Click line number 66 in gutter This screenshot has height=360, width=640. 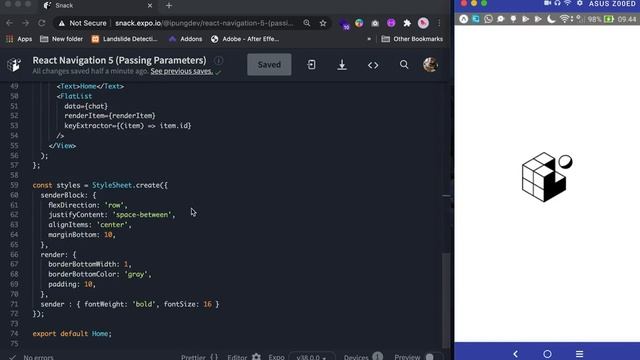tap(14, 254)
